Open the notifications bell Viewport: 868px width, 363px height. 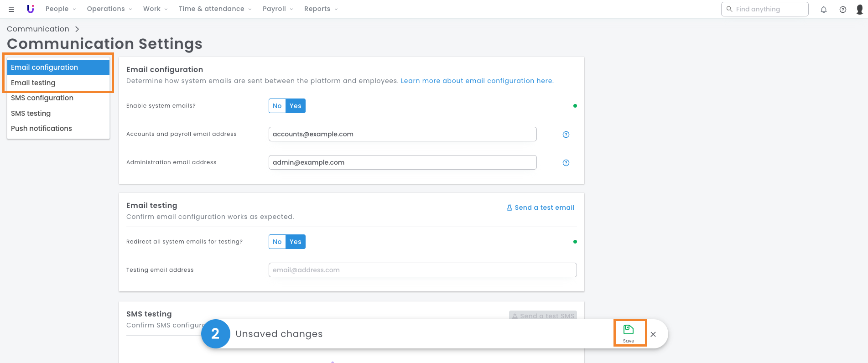[x=824, y=10]
